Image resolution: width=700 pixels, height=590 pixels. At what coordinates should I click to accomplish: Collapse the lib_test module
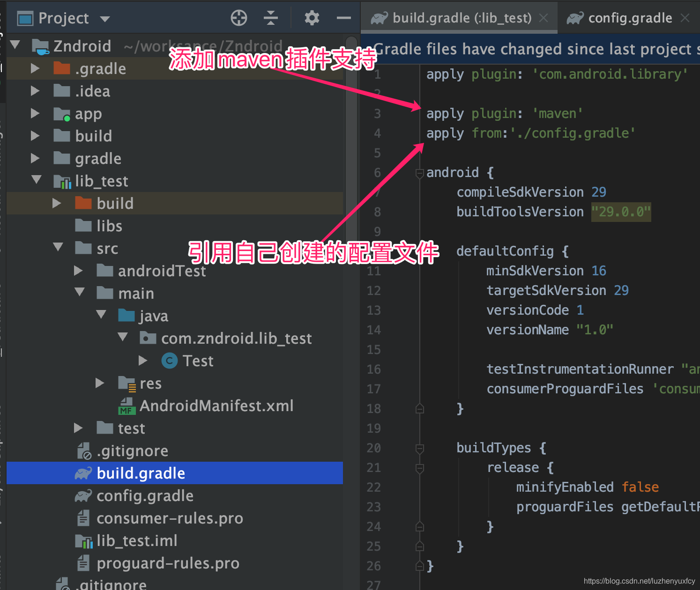click(37, 180)
